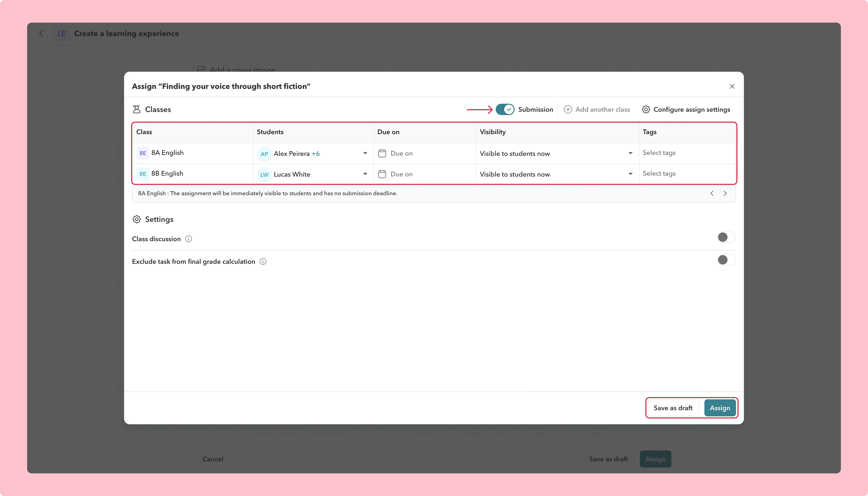Image resolution: width=868 pixels, height=496 pixels.
Task: Click Add another class
Action: tap(597, 109)
